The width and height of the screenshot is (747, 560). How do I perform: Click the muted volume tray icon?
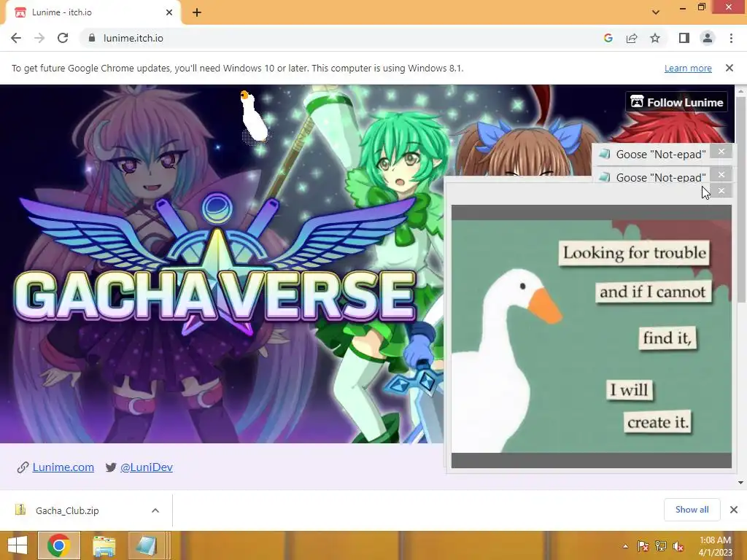coord(678,545)
